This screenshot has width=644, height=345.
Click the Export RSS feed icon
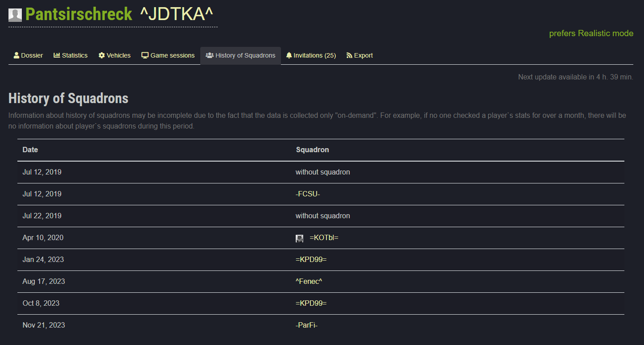tap(349, 55)
